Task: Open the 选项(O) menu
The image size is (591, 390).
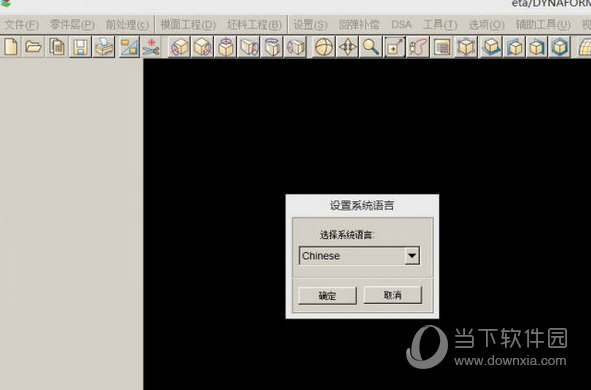Action: 487,25
